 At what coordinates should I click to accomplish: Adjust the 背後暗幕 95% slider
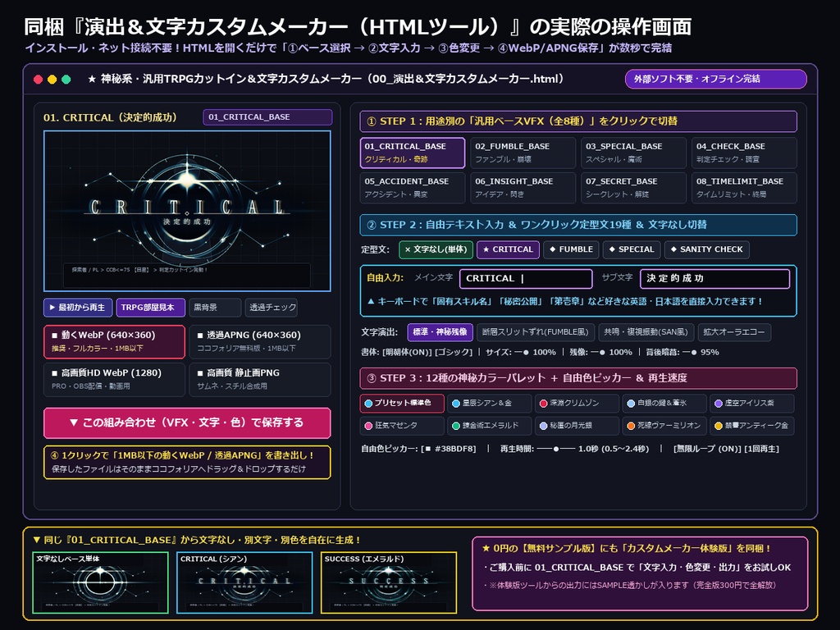(x=690, y=353)
